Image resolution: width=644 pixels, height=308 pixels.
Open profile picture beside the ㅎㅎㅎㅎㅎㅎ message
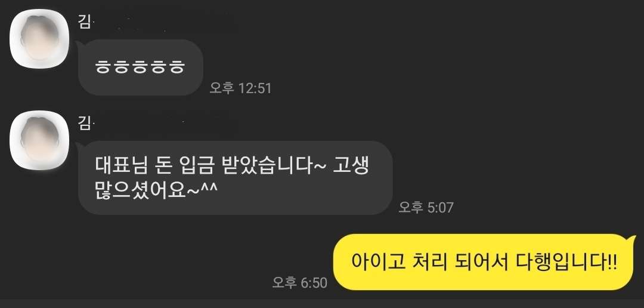pyautogui.click(x=39, y=39)
